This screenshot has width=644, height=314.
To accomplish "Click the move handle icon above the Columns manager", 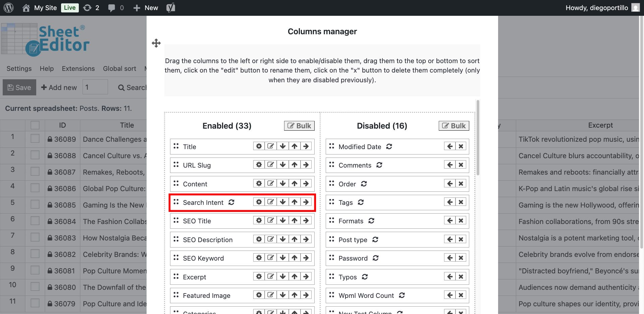I will click(156, 43).
